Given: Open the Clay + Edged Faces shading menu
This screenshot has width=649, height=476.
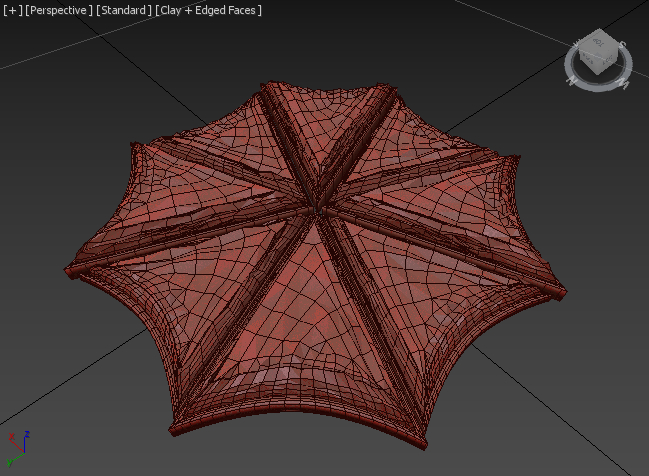Looking at the screenshot, I should [211, 10].
